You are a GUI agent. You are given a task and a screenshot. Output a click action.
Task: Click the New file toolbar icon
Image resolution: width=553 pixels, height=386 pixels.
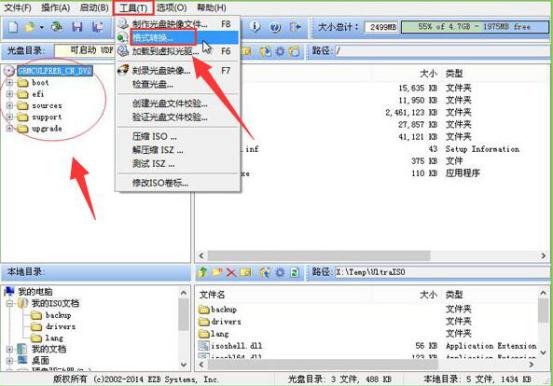pyautogui.click(x=13, y=27)
